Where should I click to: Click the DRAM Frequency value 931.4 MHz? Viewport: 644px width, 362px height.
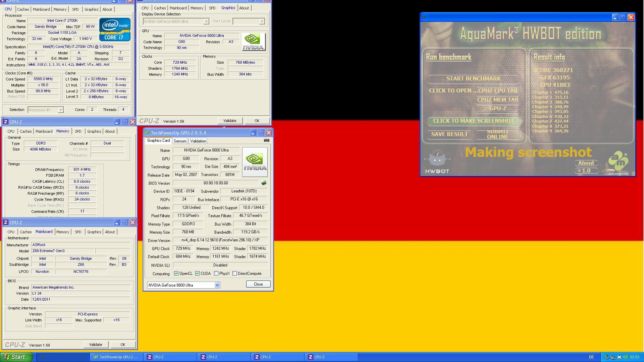pyautogui.click(x=82, y=170)
